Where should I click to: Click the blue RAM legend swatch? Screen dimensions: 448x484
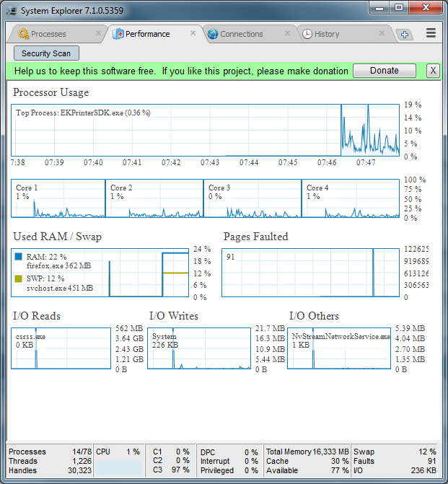(19, 257)
